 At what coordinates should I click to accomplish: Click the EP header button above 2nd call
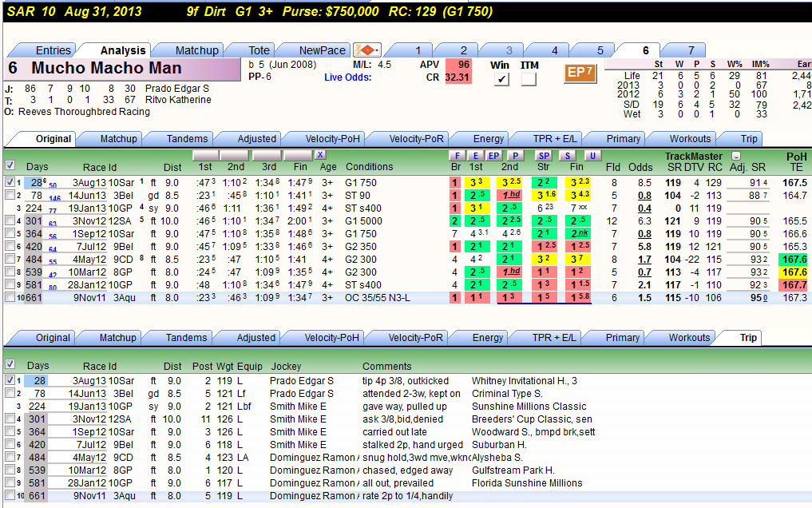coord(494,156)
